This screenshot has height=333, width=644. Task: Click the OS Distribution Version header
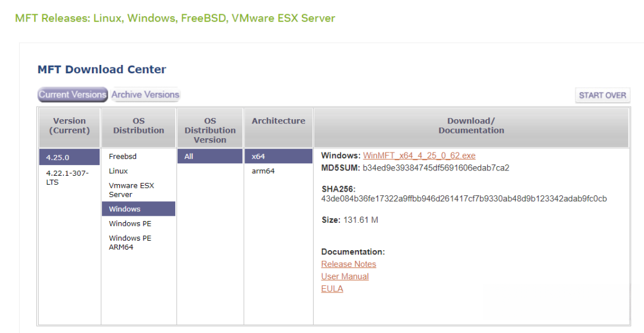pyautogui.click(x=210, y=127)
